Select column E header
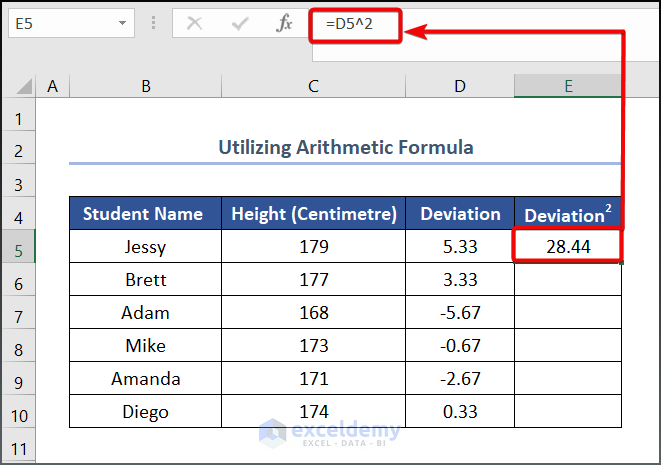 [567, 87]
